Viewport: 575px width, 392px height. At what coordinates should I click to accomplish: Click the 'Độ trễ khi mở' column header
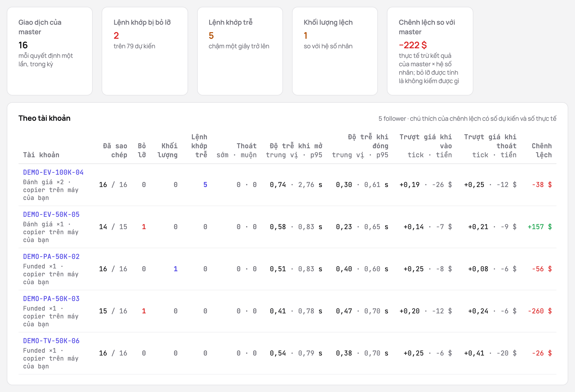click(x=294, y=151)
